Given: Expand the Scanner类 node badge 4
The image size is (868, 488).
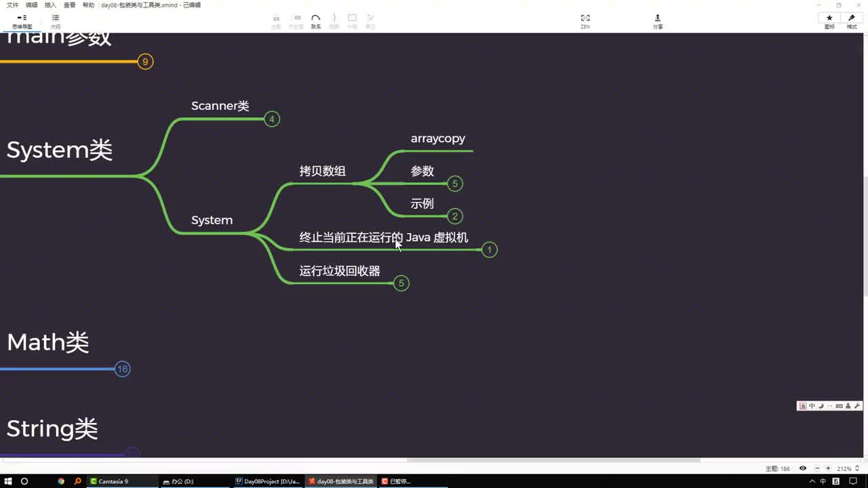Looking at the screenshot, I should 271,119.
